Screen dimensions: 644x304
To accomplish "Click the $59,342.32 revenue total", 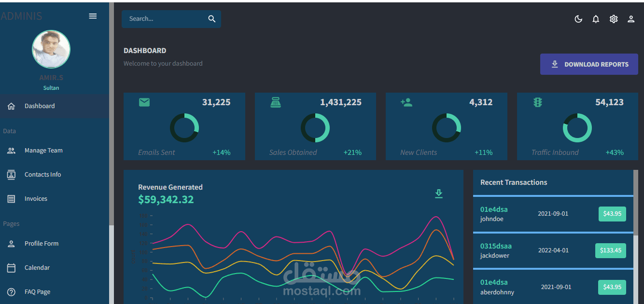I will tap(166, 200).
